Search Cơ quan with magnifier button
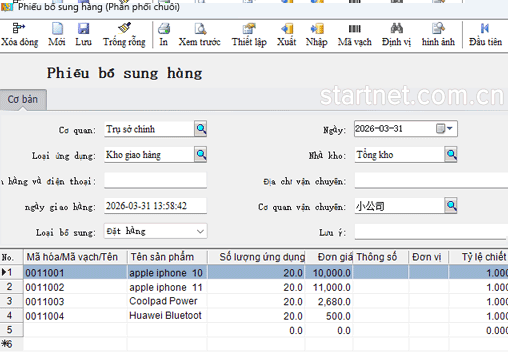The height and width of the screenshot is (361, 508). (201, 129)
